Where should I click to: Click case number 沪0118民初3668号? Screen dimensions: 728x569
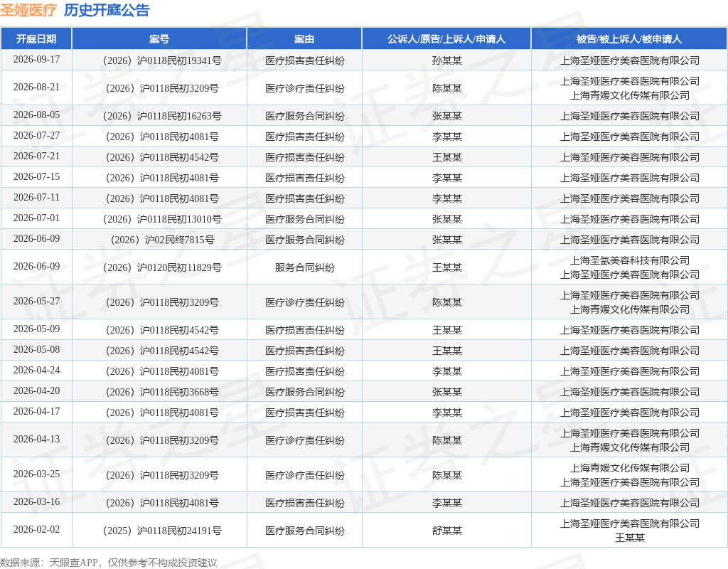pos(162,392)
